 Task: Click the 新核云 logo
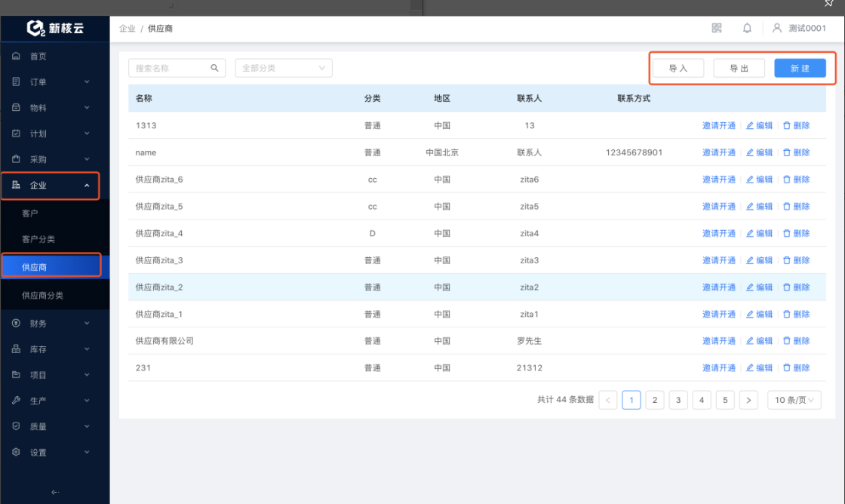[x=55, y=28]
